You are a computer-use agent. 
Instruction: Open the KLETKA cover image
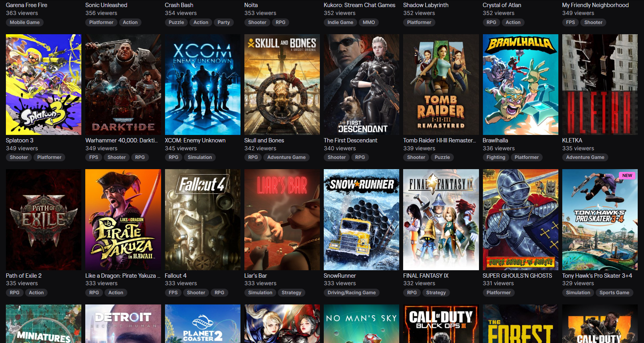pos(600,85)
